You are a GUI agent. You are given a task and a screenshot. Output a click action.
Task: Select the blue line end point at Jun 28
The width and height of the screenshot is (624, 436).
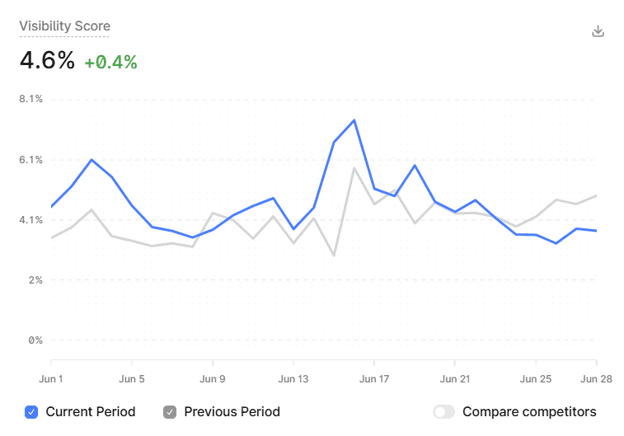click(596, 231)
